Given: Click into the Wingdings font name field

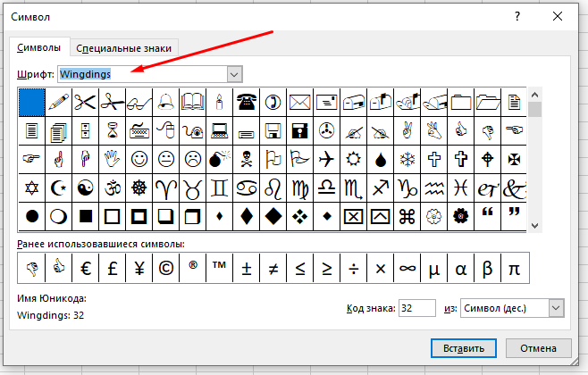Looking at the screenshot, I should (x=142, y=74).
